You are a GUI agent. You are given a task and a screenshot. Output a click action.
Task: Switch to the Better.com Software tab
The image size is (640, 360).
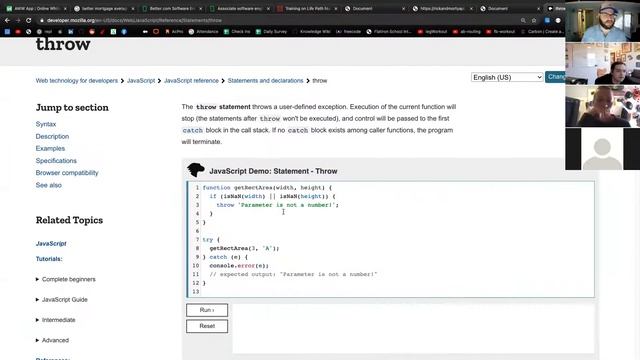tap(171, 9)
